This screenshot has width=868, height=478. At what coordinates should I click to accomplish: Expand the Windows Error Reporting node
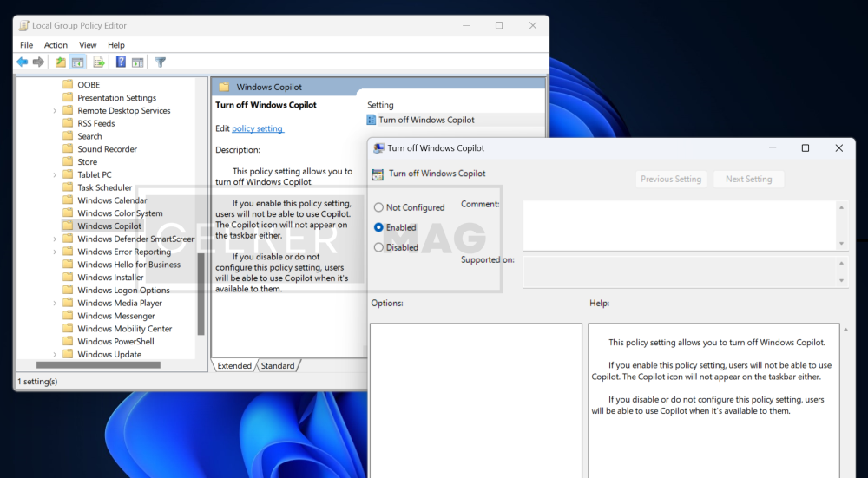(x=55, y=252)
